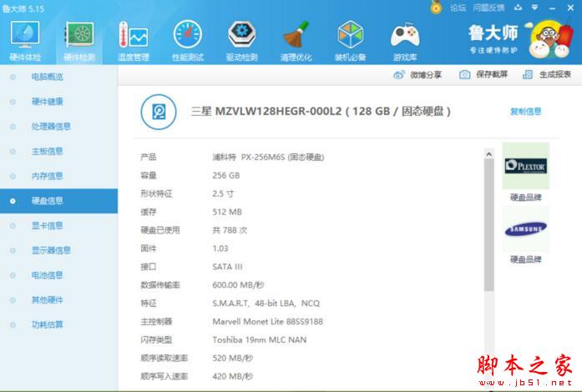Click sequential write value 420 MB/秒
This screenshot has width=582, height=392.
click(x=233, y=376)
